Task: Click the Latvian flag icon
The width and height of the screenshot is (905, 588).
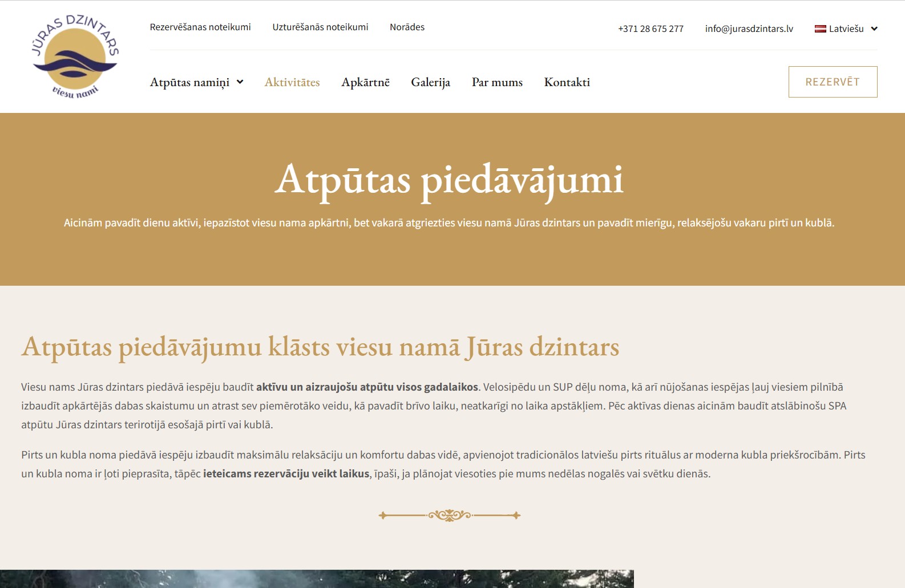Action: pyautogui.click(x=820, y=29)
